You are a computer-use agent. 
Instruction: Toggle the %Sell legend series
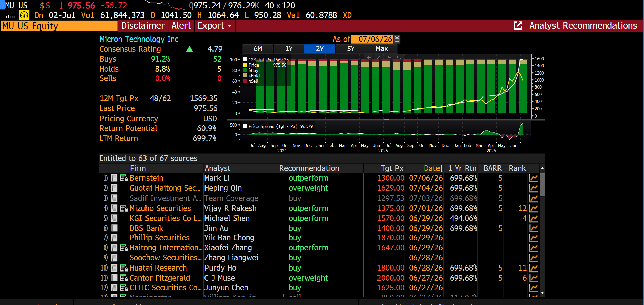tap(251, 81)
